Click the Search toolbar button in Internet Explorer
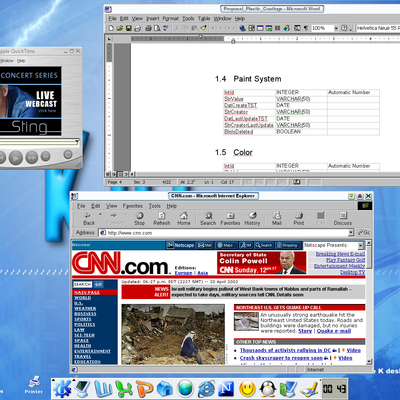Viewport: 400px width, 400px height. 208,219
